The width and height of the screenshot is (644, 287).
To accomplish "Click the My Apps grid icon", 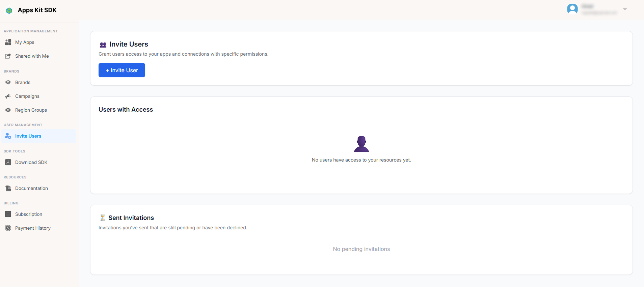I will [x=8, y=42].
